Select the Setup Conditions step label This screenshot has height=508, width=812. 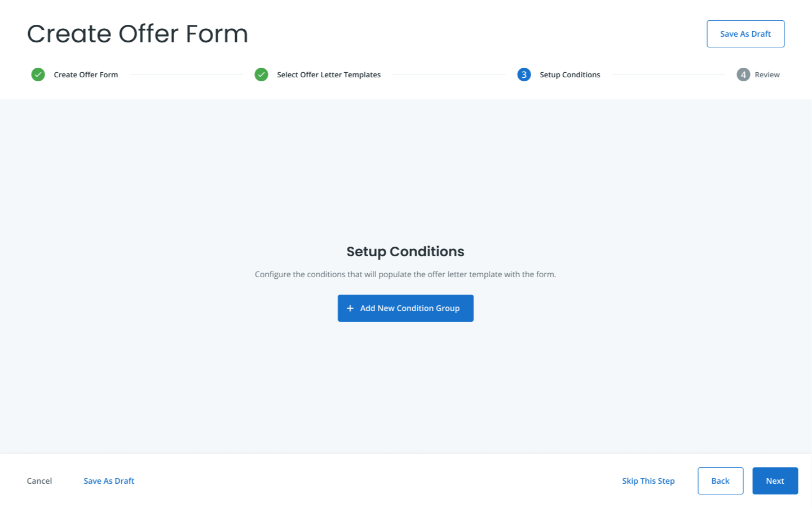pyautogui.click(x=570, y=74)
